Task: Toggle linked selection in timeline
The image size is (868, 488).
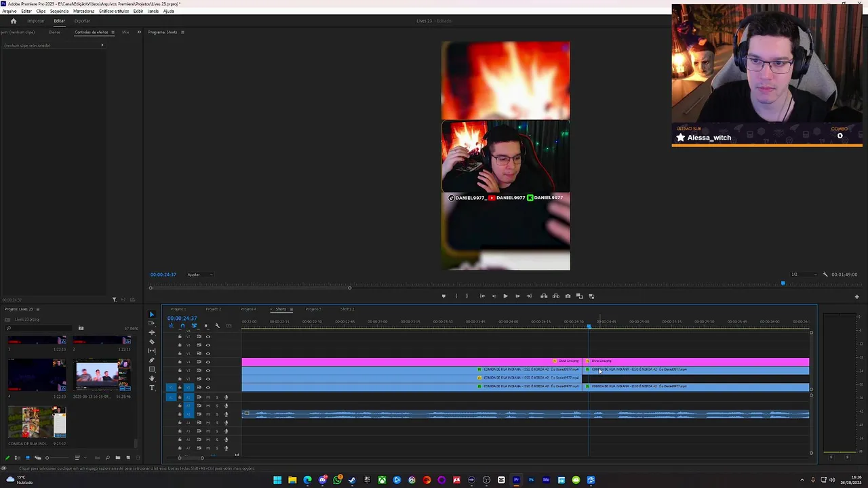Action: click(194, 326)
